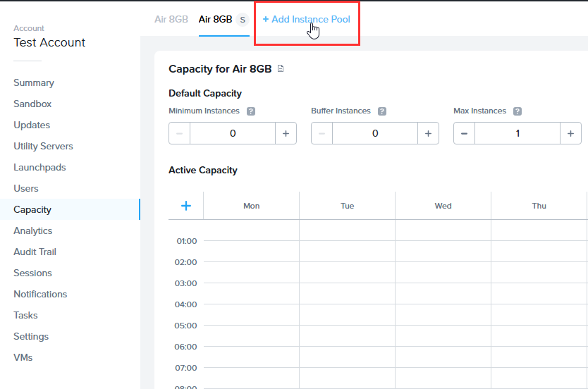Open Utility Servers
The width and height of the screenshot is (588, 389).
click(43, 146)
